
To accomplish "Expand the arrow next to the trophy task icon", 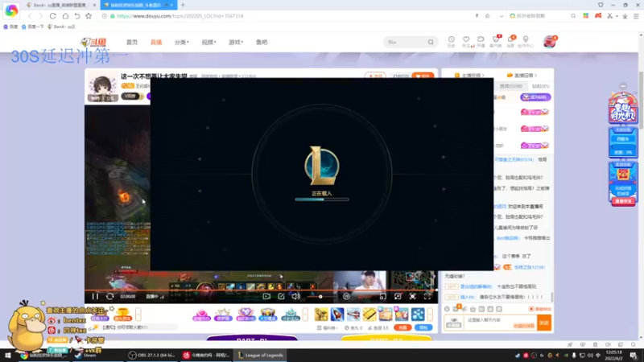I will 138,315.
